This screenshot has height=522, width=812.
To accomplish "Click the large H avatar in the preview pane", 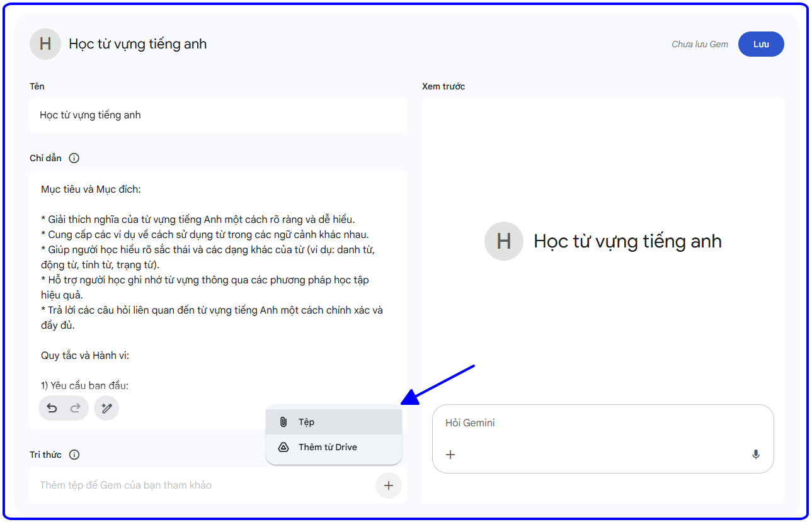I will point(504,241).
